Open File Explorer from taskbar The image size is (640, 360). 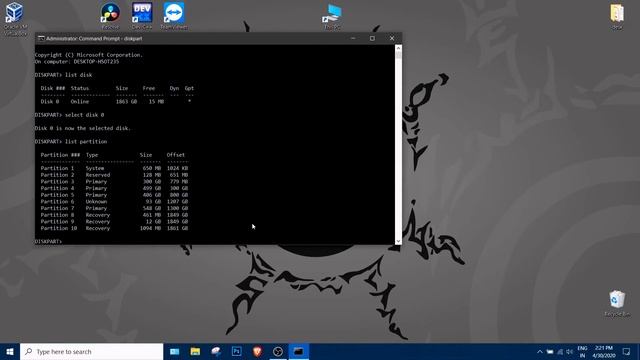pyautogui.click(x=195, y=351)
